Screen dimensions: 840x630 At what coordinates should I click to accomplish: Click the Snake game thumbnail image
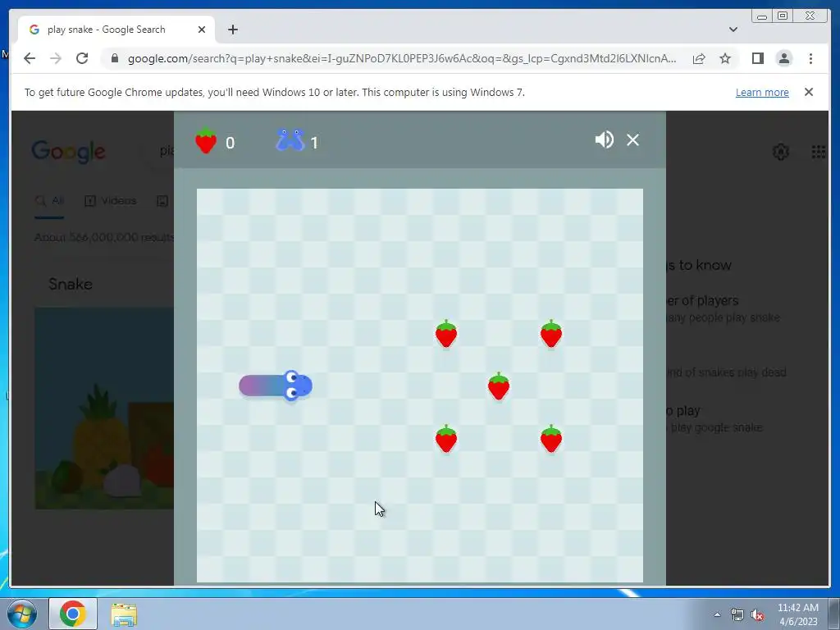tap(104, 409)
